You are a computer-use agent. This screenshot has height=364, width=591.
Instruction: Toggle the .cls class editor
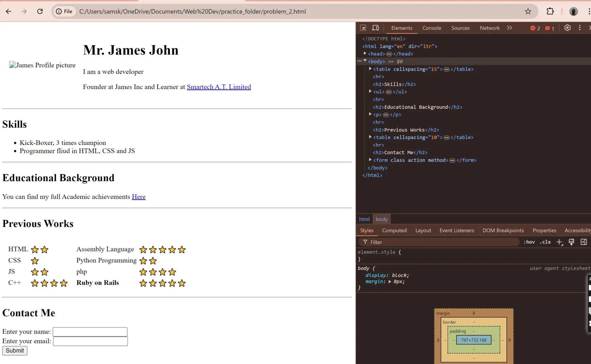coord(546,242)
